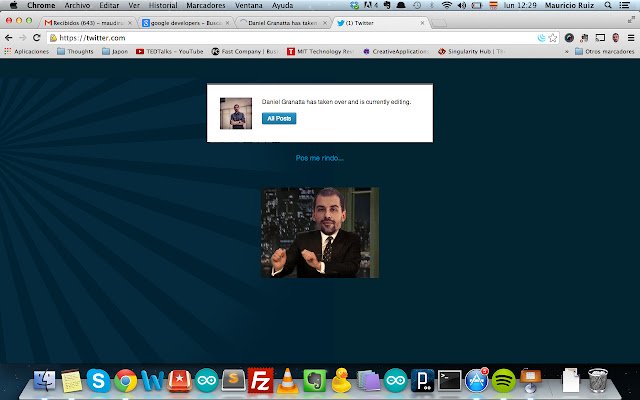Open the Japon bookmark folder
The image size is (640, 400).
pos(115,51)
